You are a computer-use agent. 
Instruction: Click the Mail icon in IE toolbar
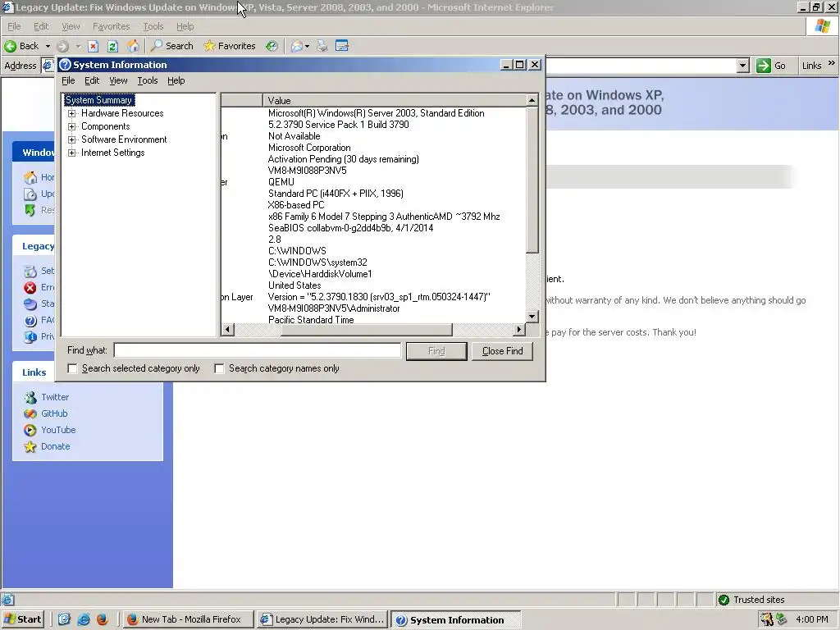coord(297,46)
